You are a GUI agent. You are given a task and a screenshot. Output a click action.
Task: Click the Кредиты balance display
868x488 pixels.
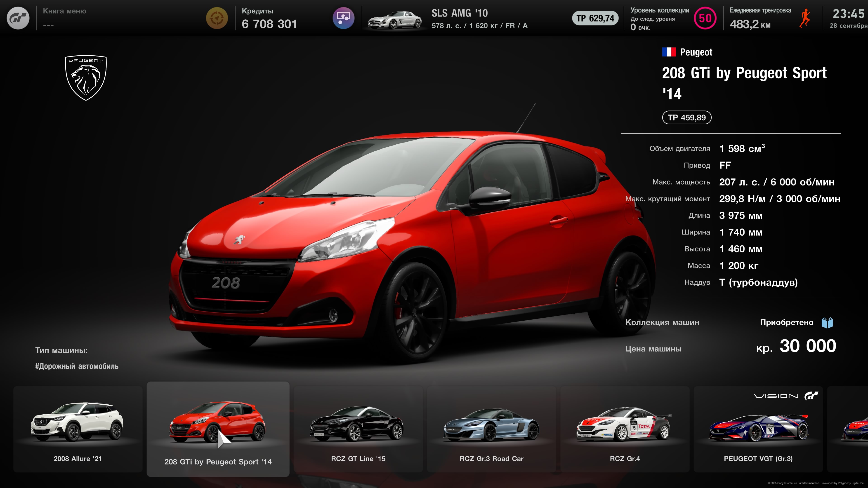coord(269,19)
